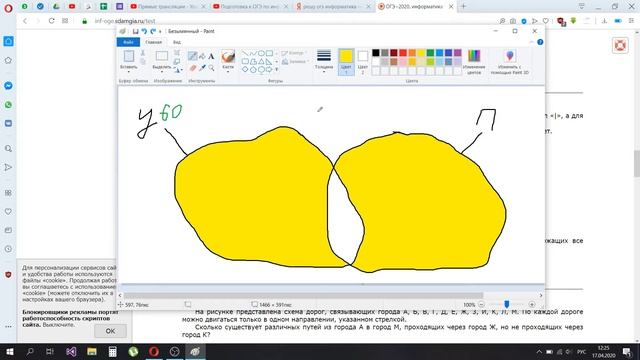This screenshot has height=360, width=640.
Task: Click OK on the cookie notice
Action: click(110, 331)
